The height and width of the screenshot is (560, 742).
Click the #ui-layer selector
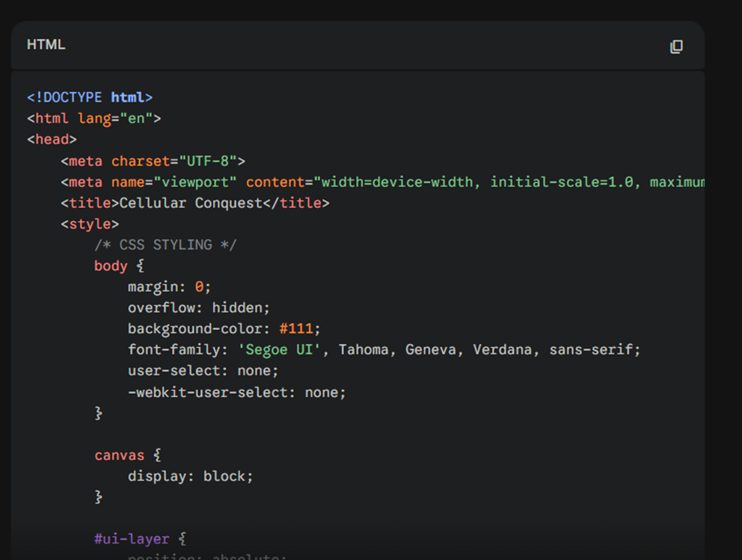(x=132, y=538)
